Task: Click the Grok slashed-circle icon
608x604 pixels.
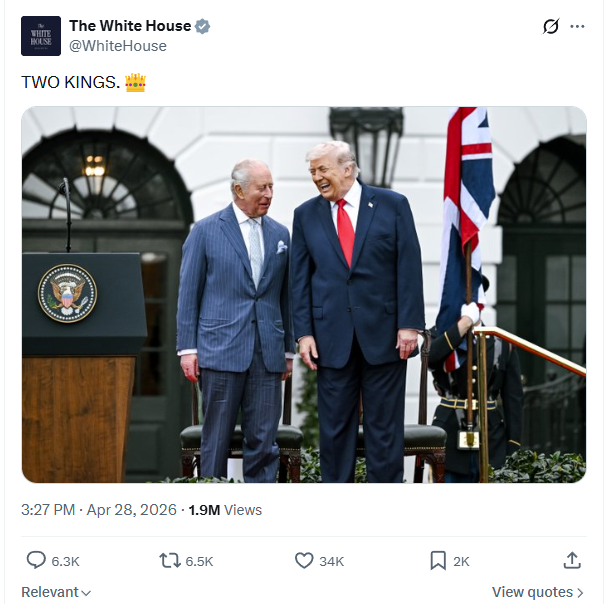Action: click(x=551, y=26)
